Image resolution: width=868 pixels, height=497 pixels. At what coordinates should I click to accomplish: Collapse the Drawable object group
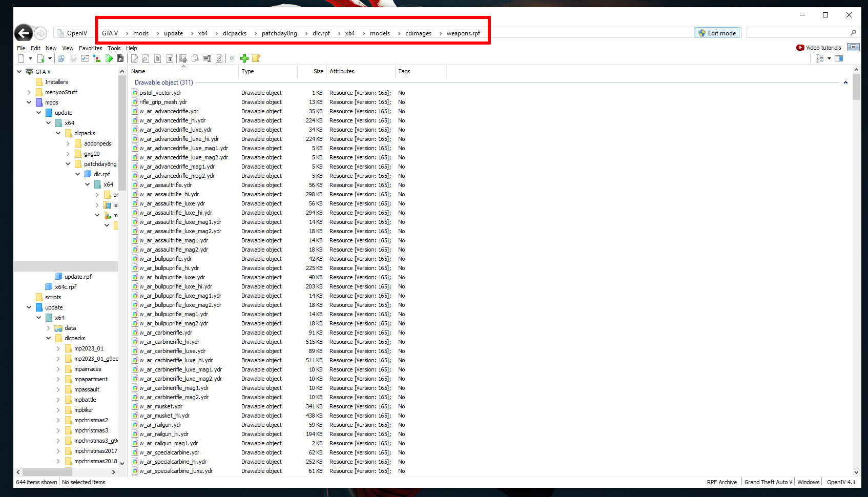coord(845,82)
